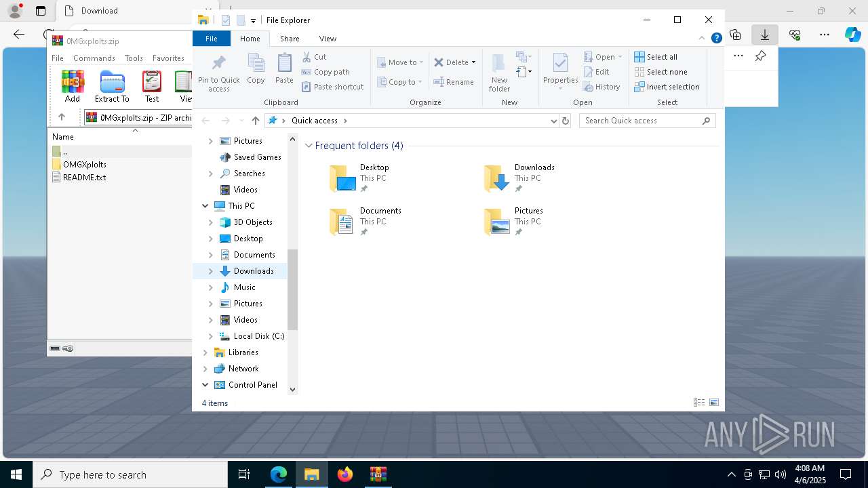Collapse This PC tree node
Image resolution: width=868 pixels, height=488 pixels.
(205, 206)
